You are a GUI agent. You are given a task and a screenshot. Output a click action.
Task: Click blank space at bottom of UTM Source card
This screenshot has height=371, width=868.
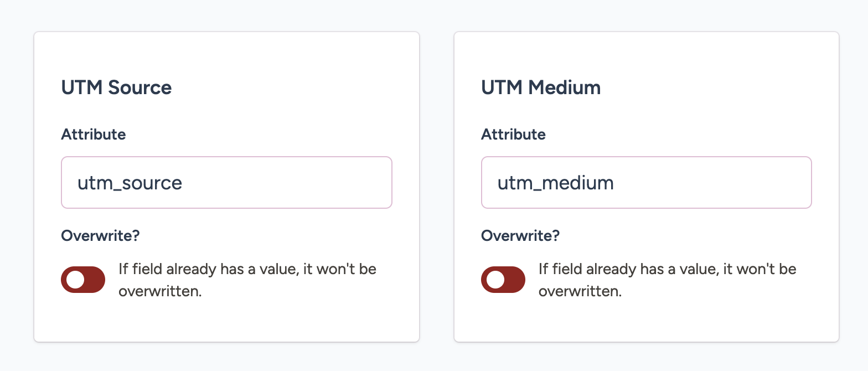(x=226, y=321)
